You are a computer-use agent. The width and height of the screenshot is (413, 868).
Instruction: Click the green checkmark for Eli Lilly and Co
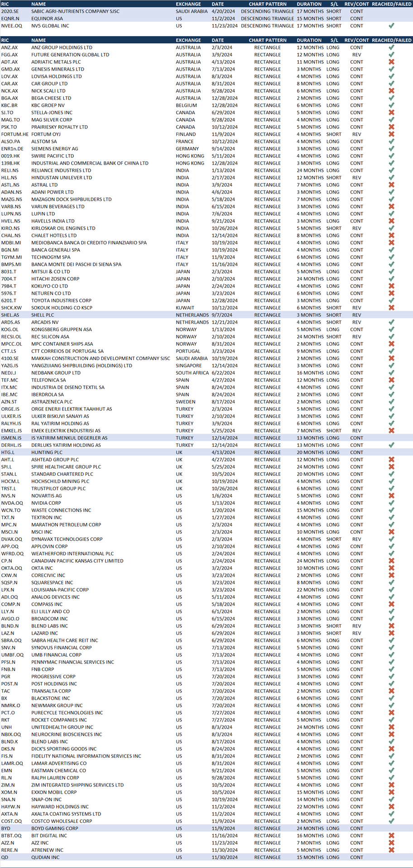(391, 612)
